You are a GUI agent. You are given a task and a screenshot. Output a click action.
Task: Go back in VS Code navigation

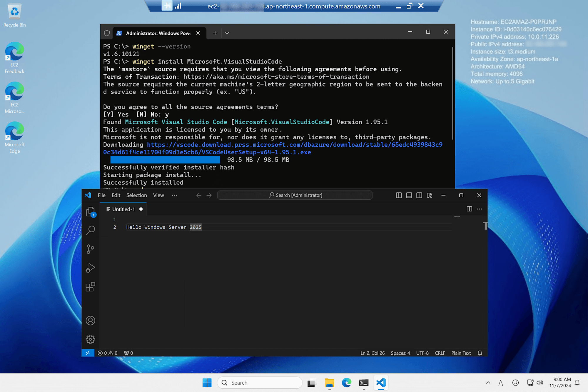[x=199, y=195]
